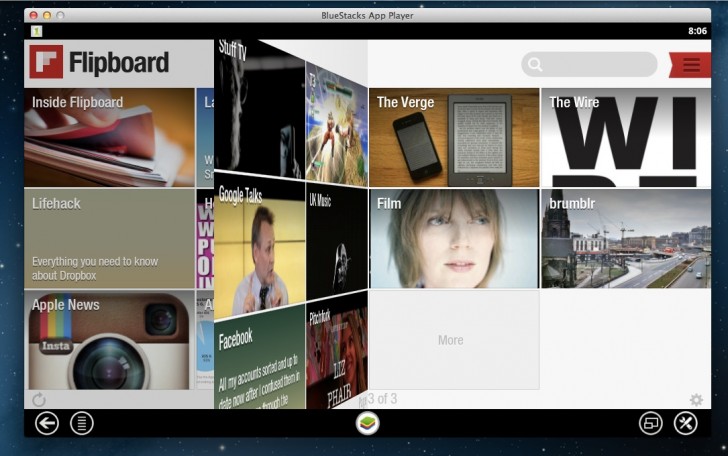Click the More tile

tap(454, 340)
